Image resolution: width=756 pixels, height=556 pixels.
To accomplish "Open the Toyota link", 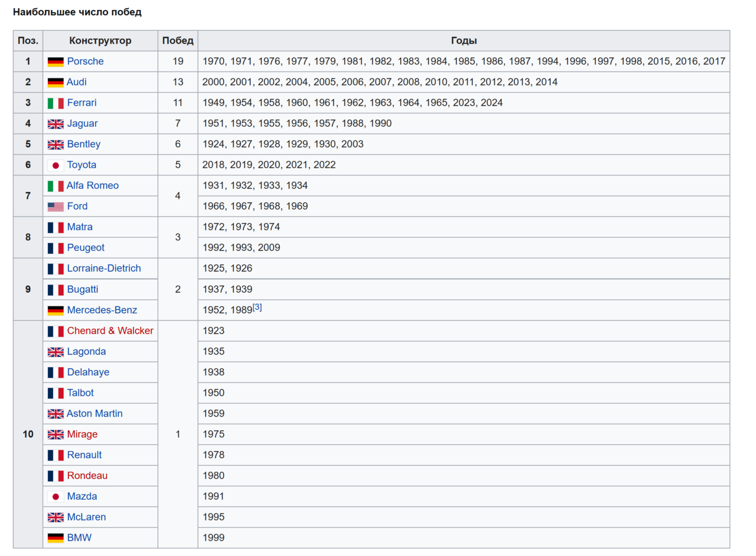I will pos(82,165).
